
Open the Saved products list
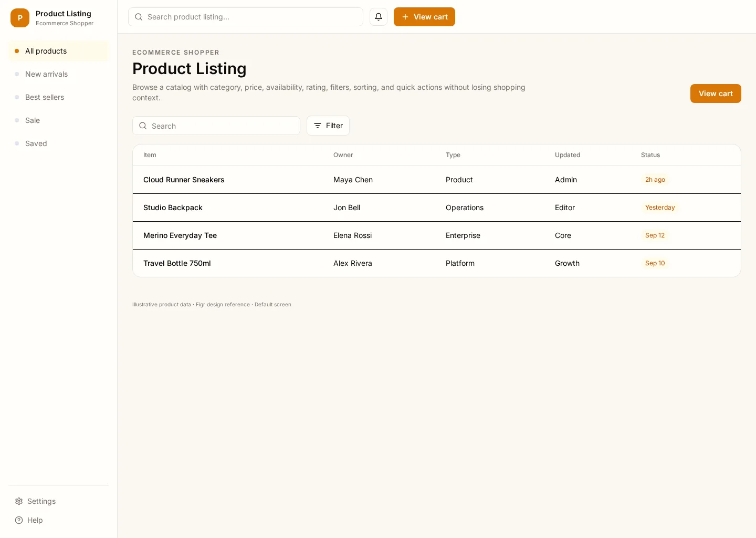[59, 143]
